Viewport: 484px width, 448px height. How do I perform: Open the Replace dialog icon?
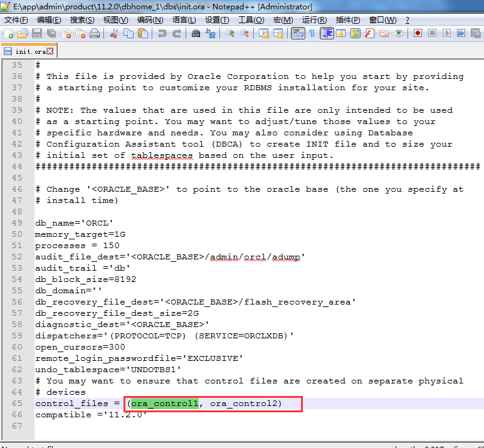pos(211,33)
